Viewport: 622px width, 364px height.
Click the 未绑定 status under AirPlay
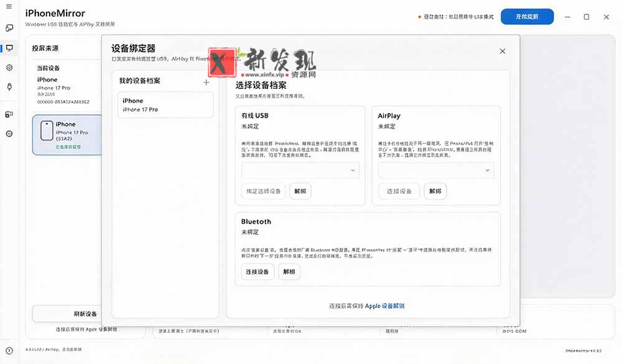click(387, 126)
